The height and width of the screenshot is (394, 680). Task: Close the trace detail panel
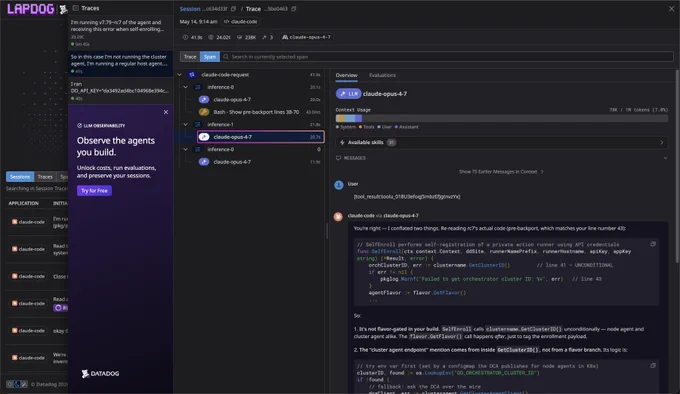tap(671, 9)
